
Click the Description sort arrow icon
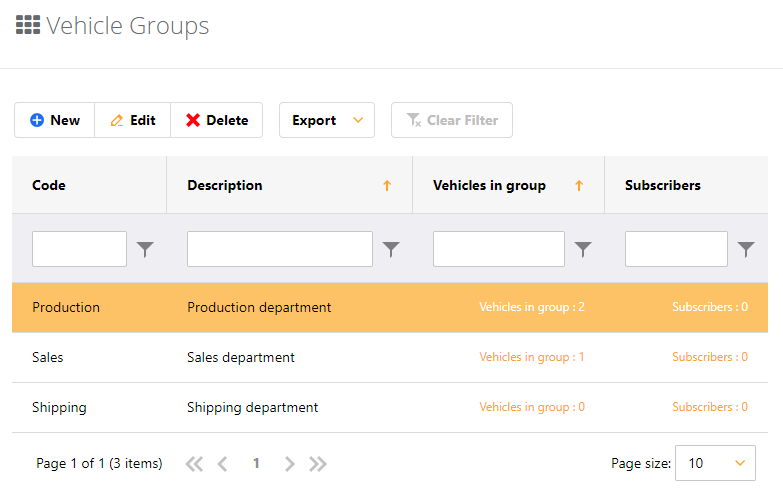point(387,186)
